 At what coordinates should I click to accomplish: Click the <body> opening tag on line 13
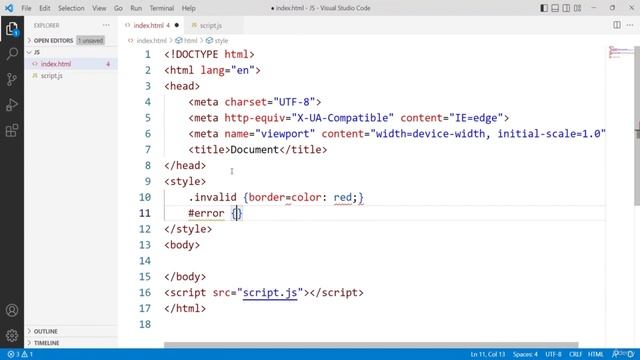click(x=182, y=245)
